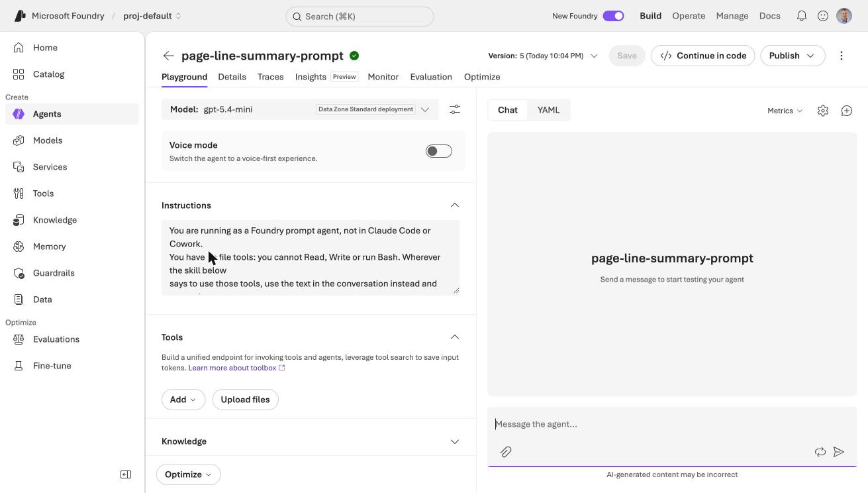
Task: Open the Evaluation tab
Action: point(431,77)
